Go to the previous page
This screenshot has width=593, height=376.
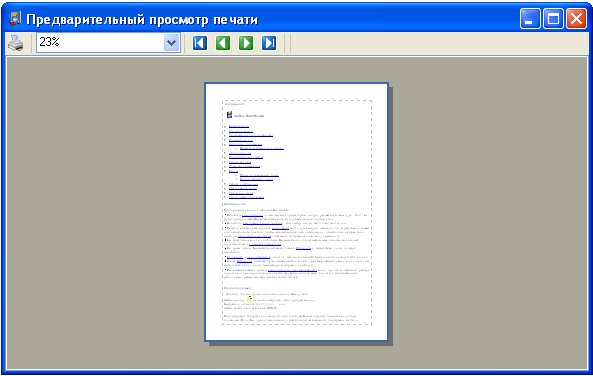pyautogui.click(x=223, y=43)
